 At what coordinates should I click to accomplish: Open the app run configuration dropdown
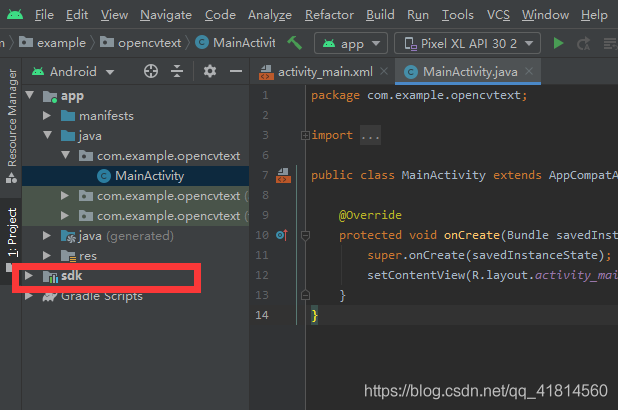pos(349,43)
